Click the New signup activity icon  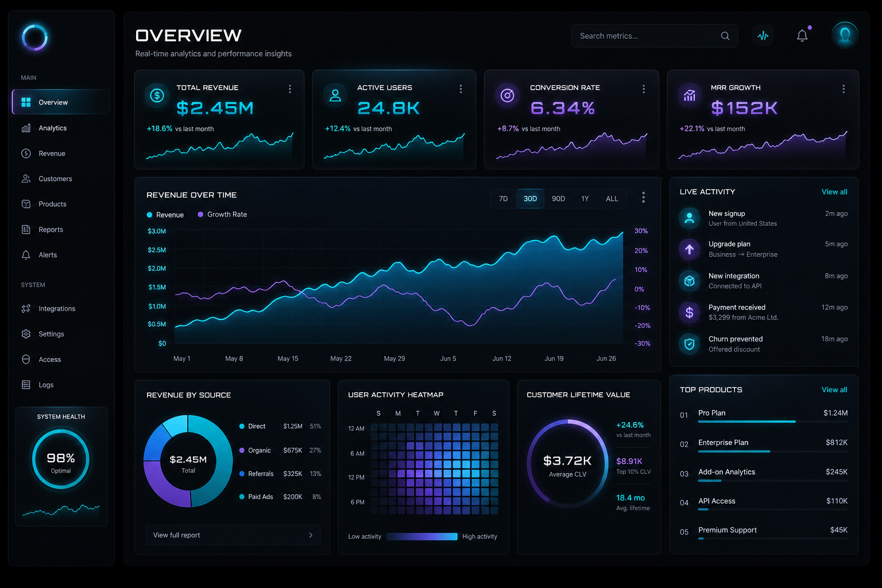(690, 218)
